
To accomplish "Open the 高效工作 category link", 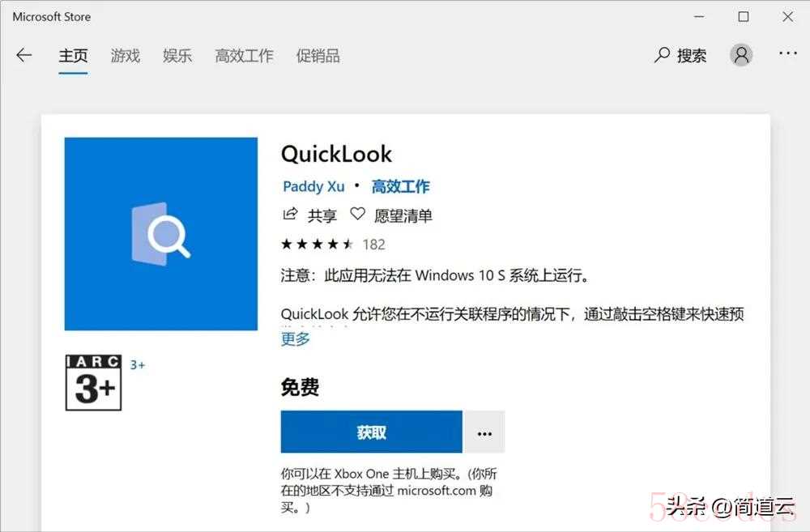I will coord(401,186).
